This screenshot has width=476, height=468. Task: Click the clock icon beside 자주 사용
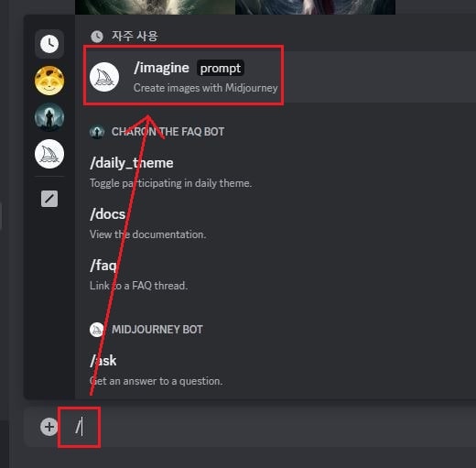[97, 37]
